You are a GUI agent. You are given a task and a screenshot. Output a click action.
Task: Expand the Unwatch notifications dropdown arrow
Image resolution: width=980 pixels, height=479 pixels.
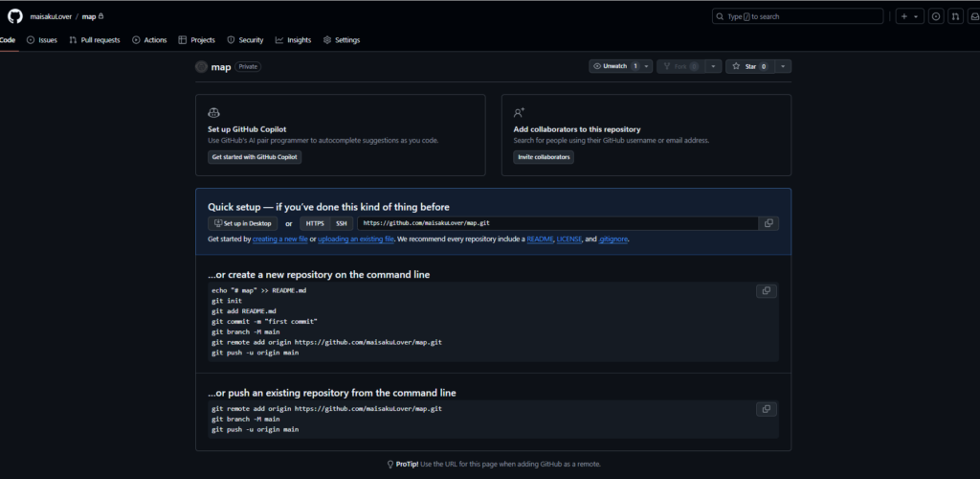coord(647,66)
